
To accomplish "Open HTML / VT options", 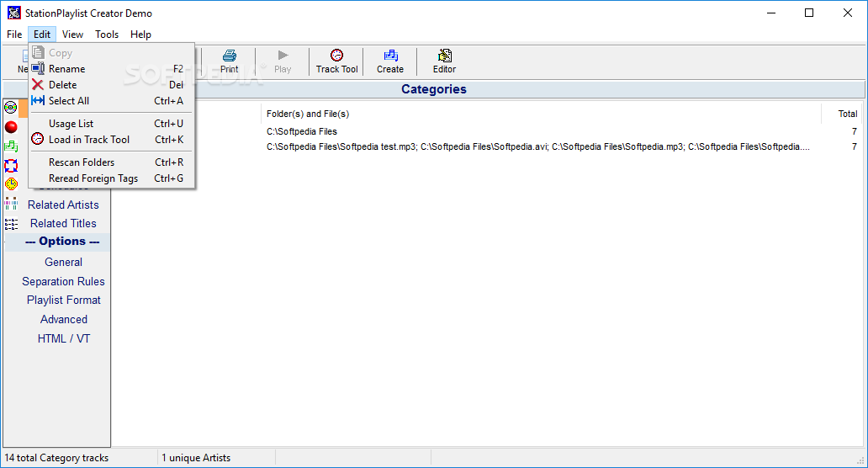I will click(64, 338).
